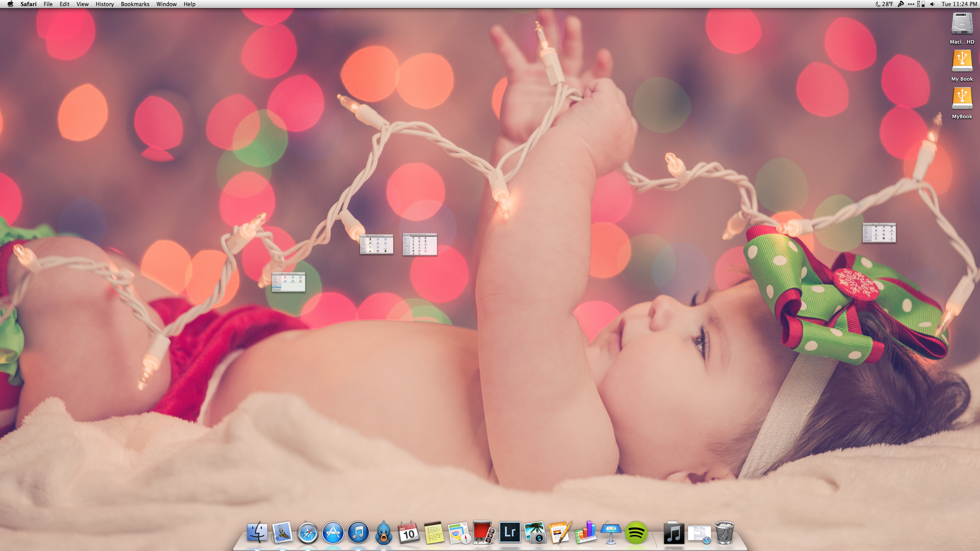The height and width of the screenshot is (551, 980).
Task: Open the memory monitor menu bar item
Action: tap(921, 4)
